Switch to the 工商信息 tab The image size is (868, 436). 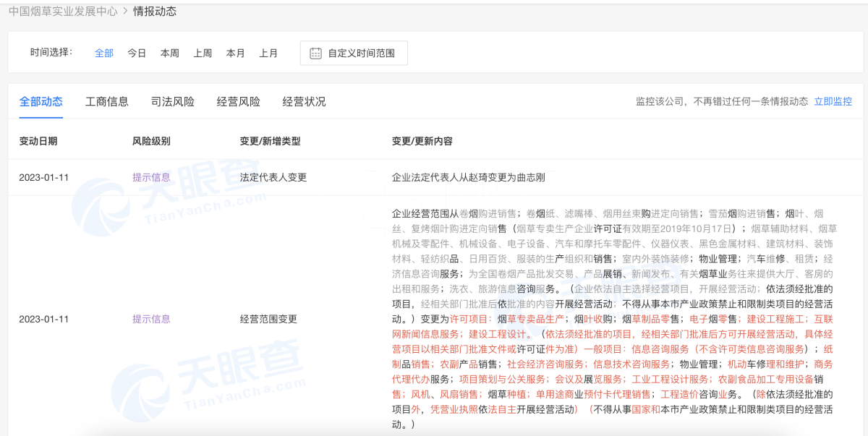(107, 101)
